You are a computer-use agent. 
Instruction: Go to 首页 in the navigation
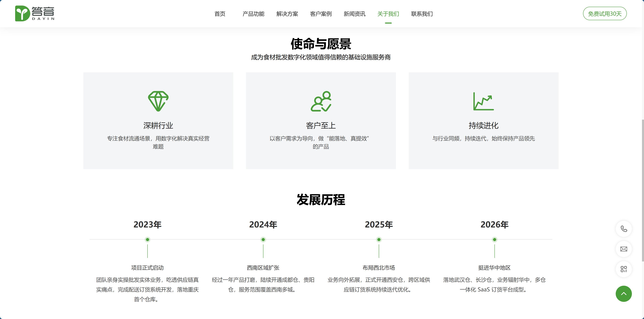pos(220,14)
